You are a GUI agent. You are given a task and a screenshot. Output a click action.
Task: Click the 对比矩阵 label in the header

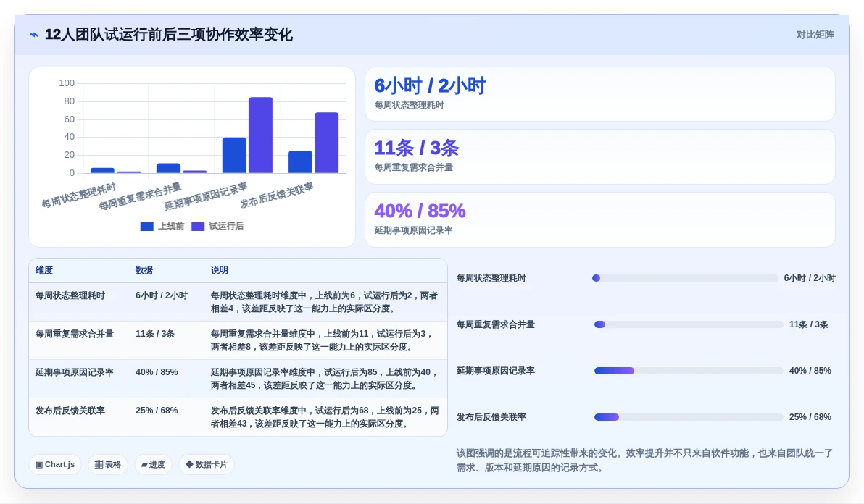click(x=815, y=35)
